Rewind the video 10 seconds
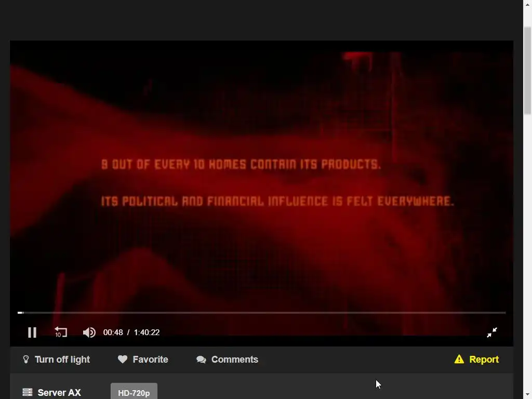The image size is (532, 399). pos(61,332)
